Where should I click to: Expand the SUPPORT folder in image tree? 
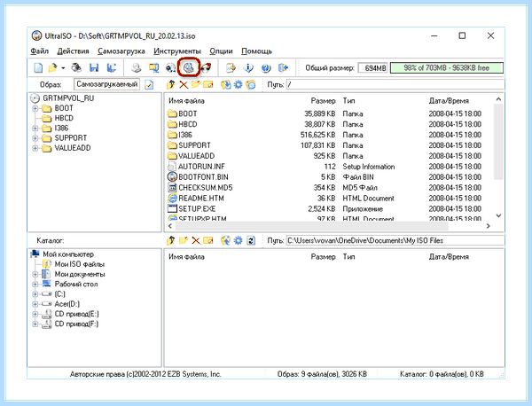point(35,138)
